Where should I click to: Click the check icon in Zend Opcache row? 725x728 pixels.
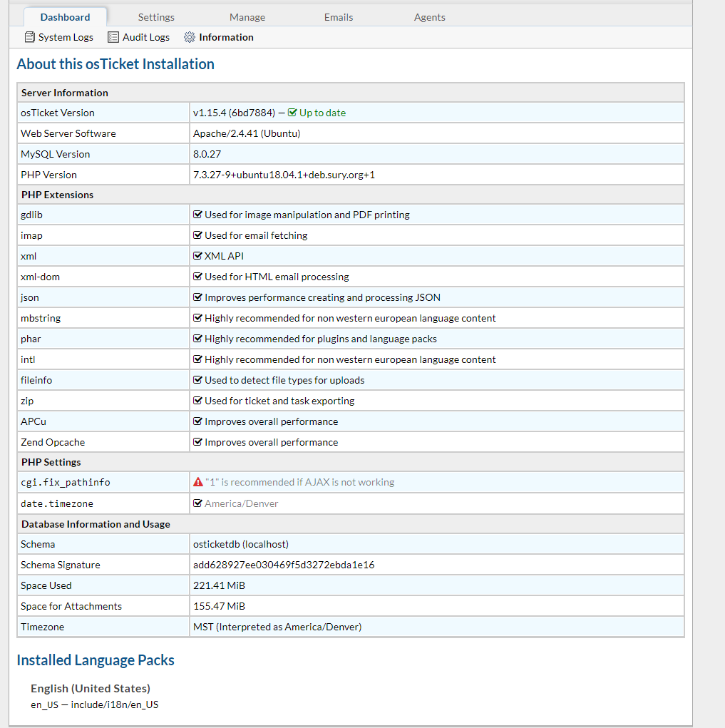coord(197,442)
